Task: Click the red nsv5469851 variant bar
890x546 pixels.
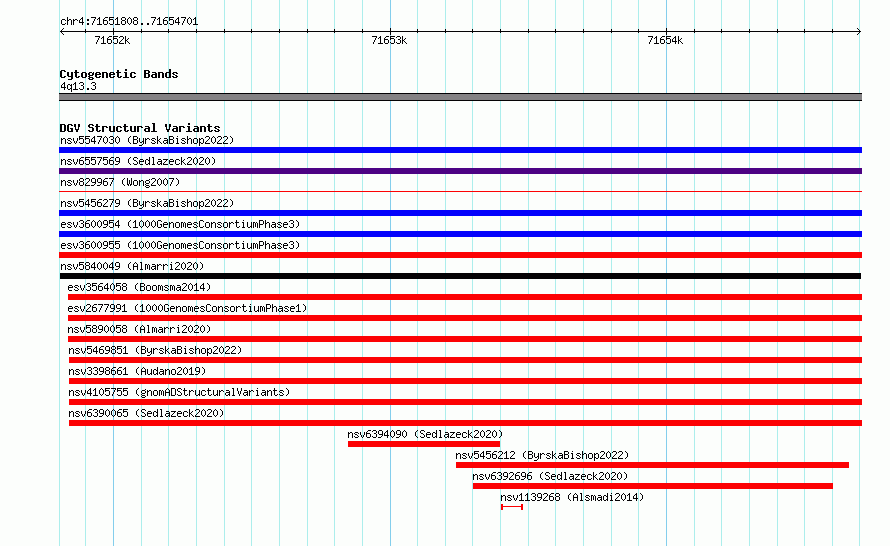Action: tap(465, 360)
